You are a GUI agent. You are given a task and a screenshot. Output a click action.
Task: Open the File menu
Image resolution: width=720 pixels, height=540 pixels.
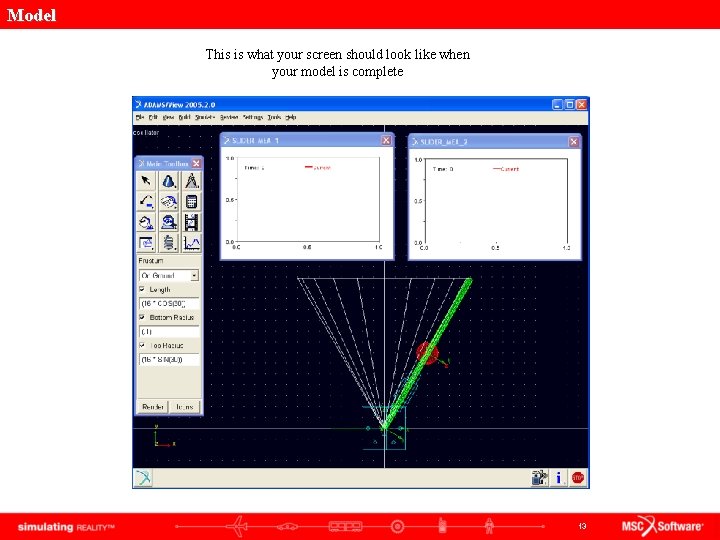pyautogui.click(x=140, y=118)
